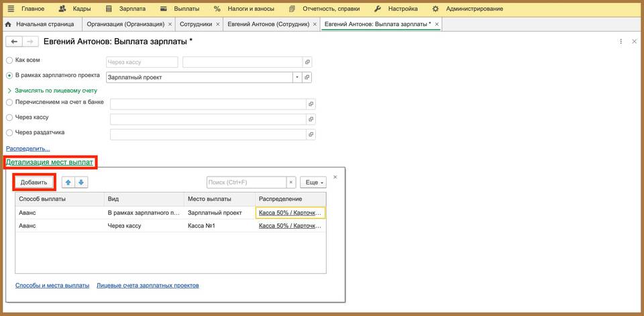Select the Как всем radio option
This screenshot has width=644, height=316.
(x=9, y=60)
